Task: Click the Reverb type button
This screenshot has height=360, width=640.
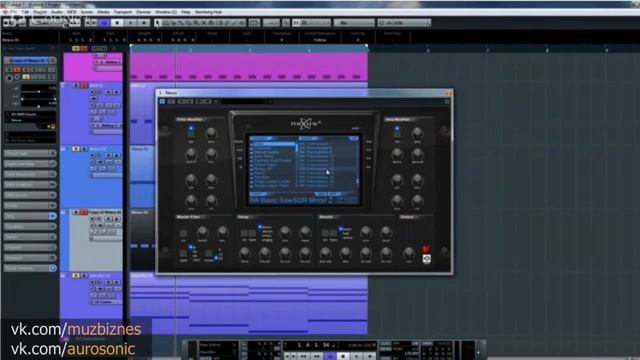Action: click(x=333, y=233)
